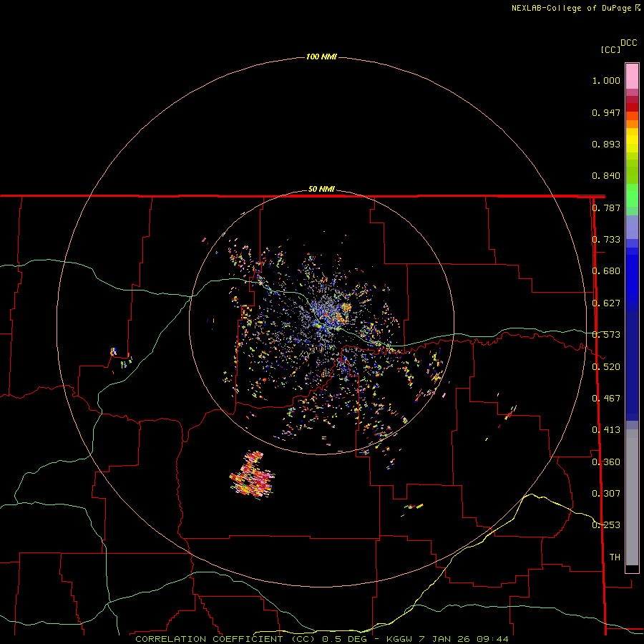Click the 0.467 legend value
644x644 pixels.
(x=606, y=399)
